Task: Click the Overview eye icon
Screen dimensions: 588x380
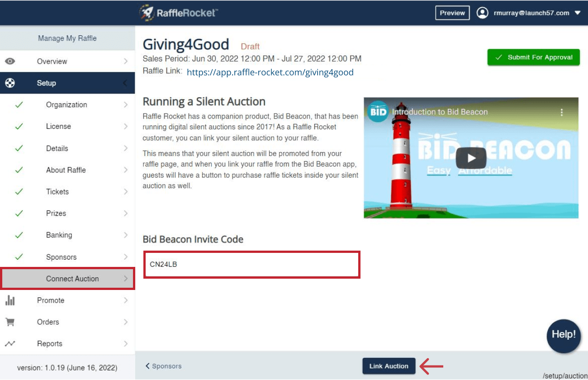Action: [10, 62]
